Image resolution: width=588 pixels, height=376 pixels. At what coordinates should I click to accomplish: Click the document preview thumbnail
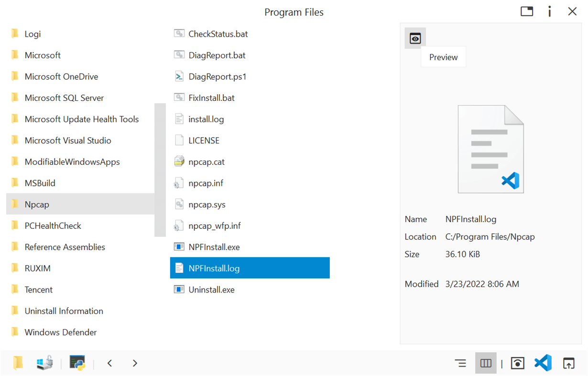coord(490,149)
